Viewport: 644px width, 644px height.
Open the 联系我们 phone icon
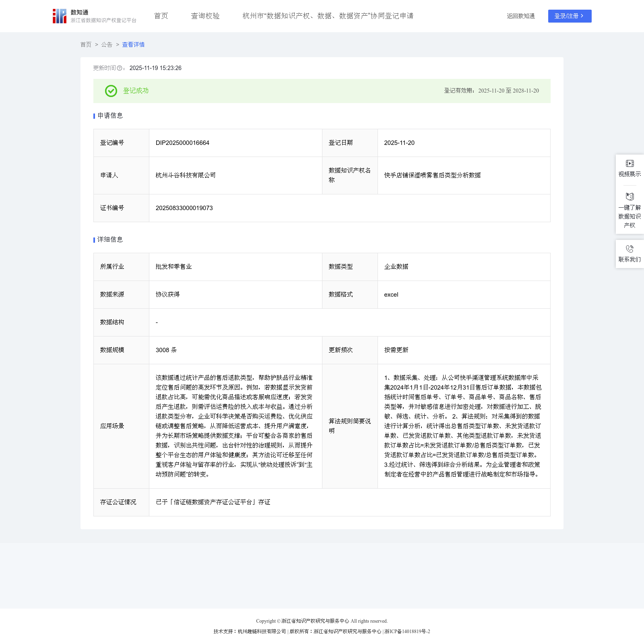click(630, 249)
